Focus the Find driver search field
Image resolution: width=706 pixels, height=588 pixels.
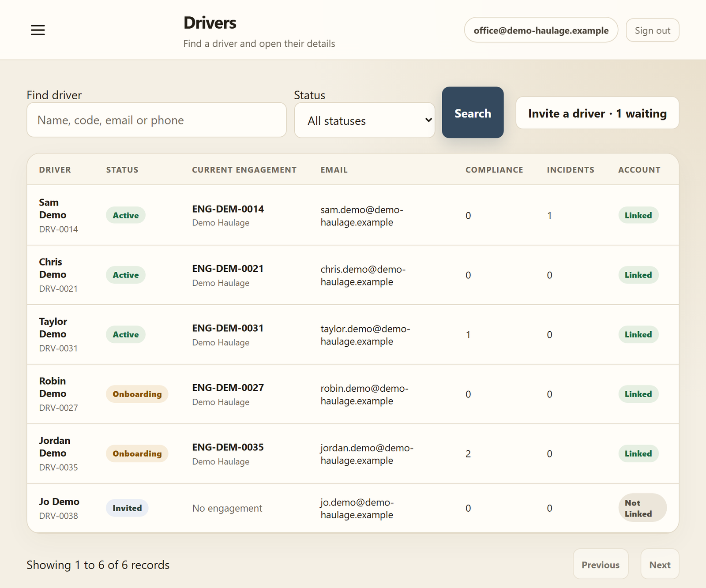click(x=157, y=120)
